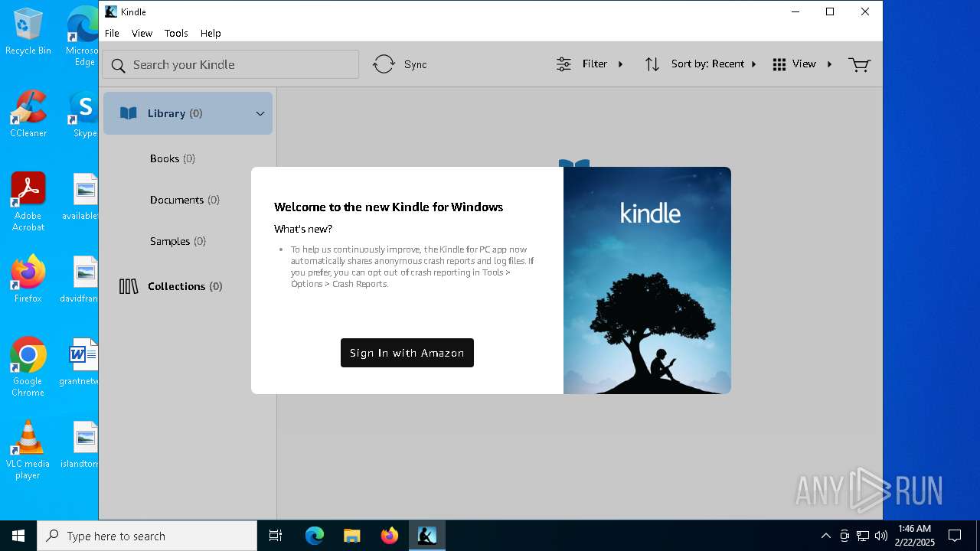Open the notification center icon
This screenshot has height=551, width=980.
(x=955, y=536)
